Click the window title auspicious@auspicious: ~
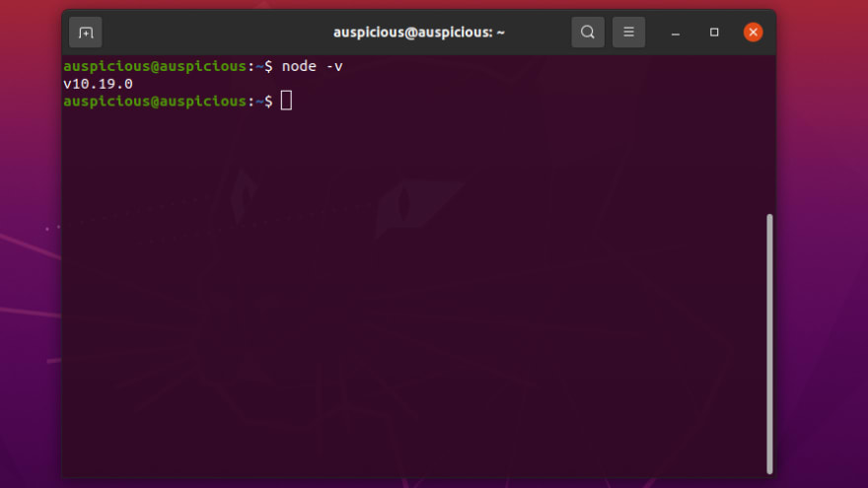Viewport: 868px width, 488px height. coord(419,33)
